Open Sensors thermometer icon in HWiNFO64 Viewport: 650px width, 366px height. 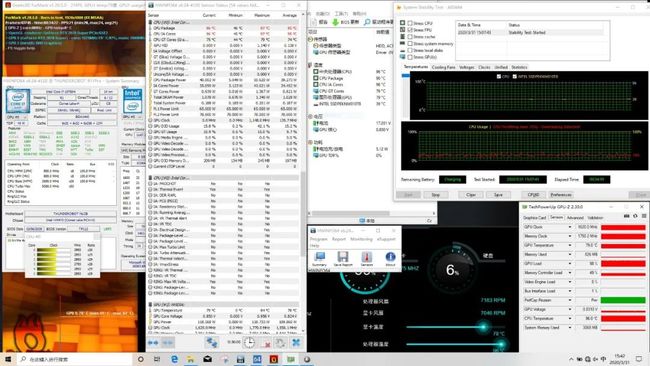pyautogui.click(x=366, y=258)
